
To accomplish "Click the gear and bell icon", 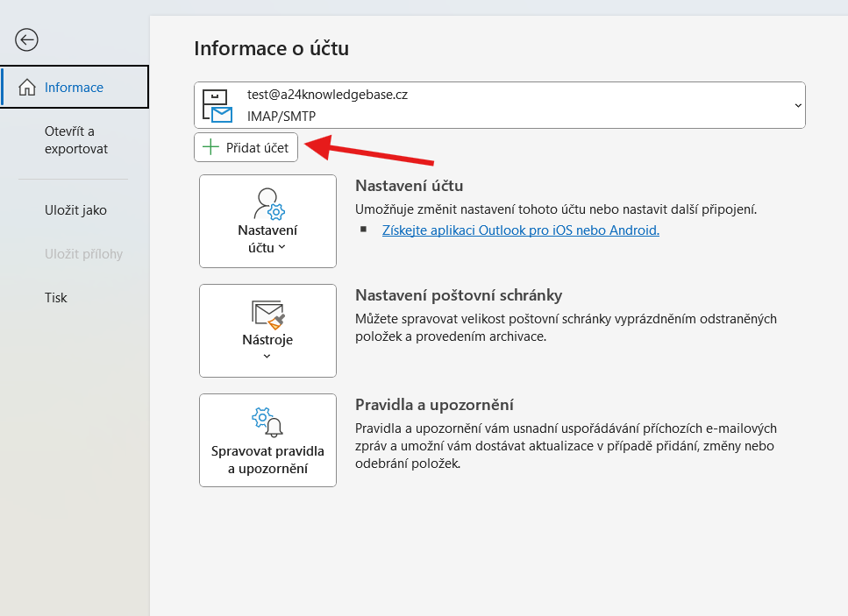I will tap(267, 422).
